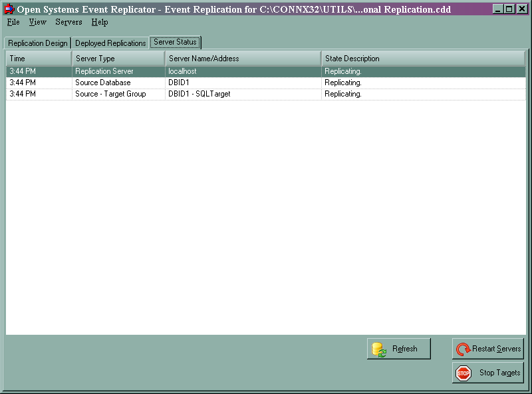532x394 pixels.
Task: Select the DBID1 - SQLTarget group row
Action: tap(199, 94)
